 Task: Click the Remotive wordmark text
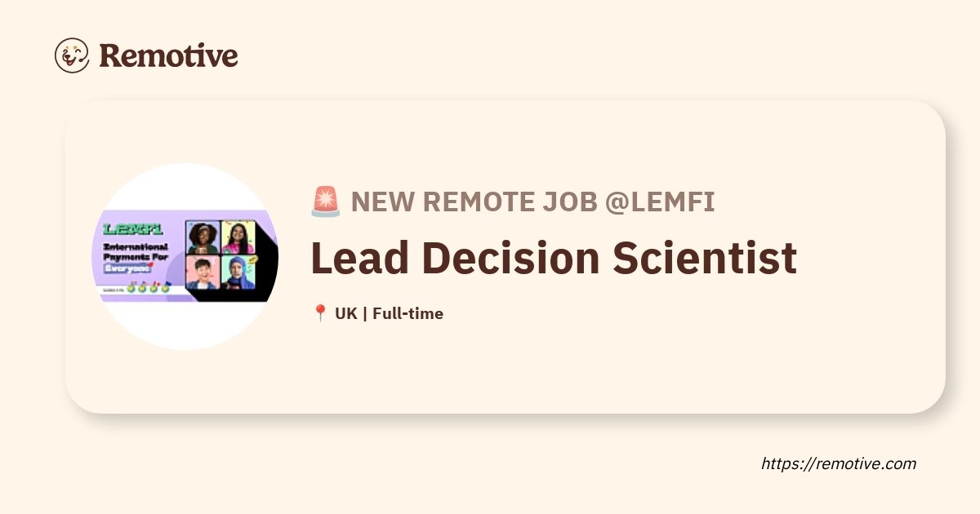[169, 55]
